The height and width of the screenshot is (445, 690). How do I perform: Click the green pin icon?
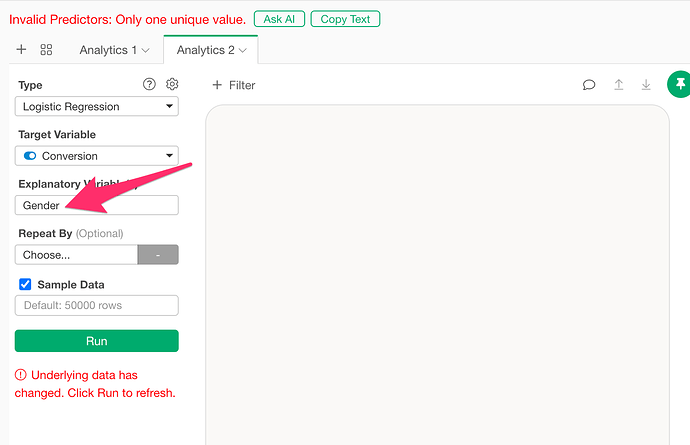[679, 84]
